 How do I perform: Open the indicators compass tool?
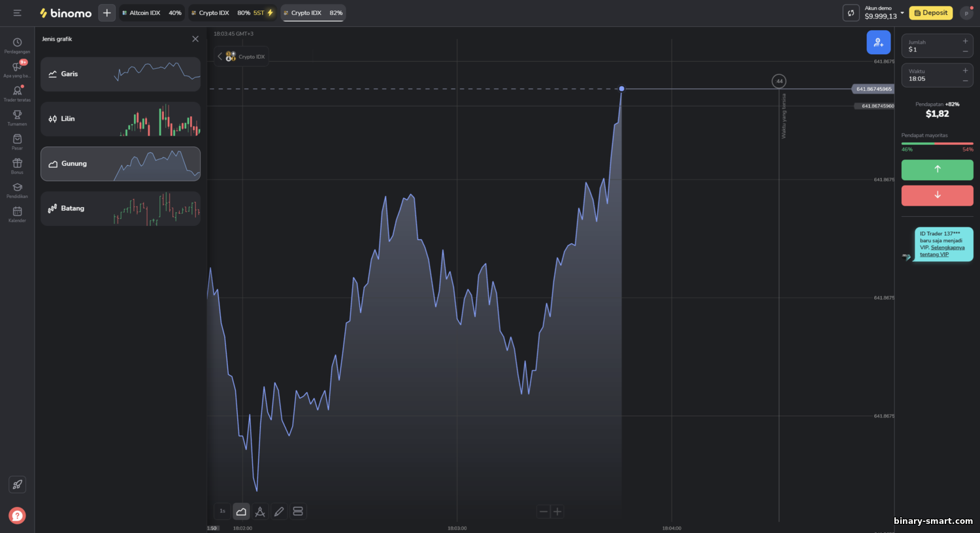click(260, 511)
